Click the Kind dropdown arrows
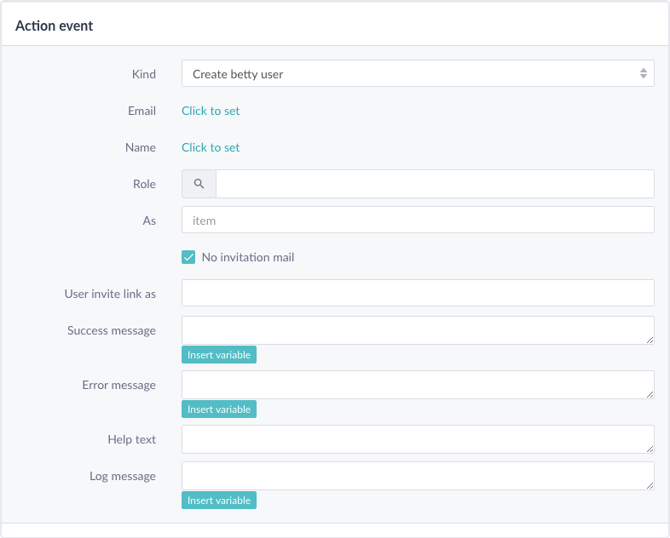The width and height of the screenshot is (670, 538). [643, 73]
